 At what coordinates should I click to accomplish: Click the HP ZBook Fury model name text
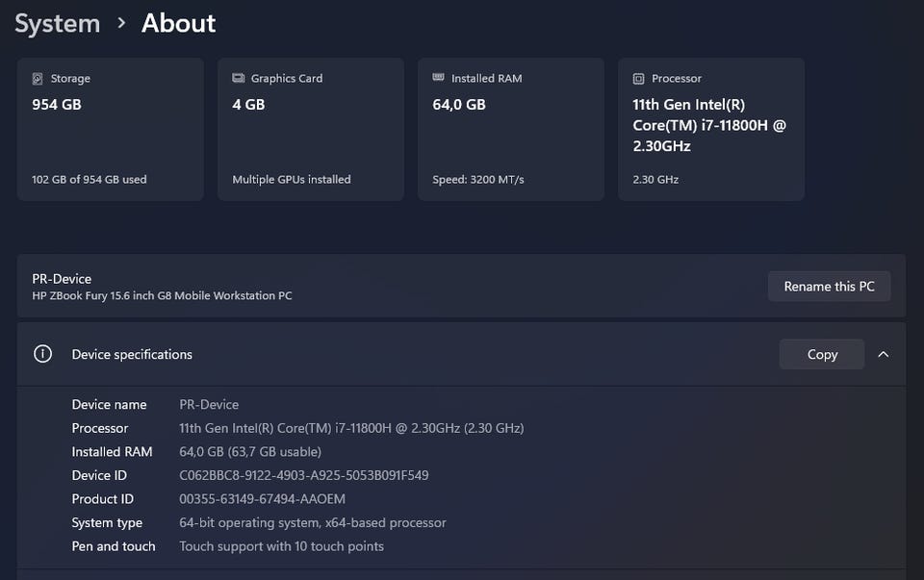162,295
